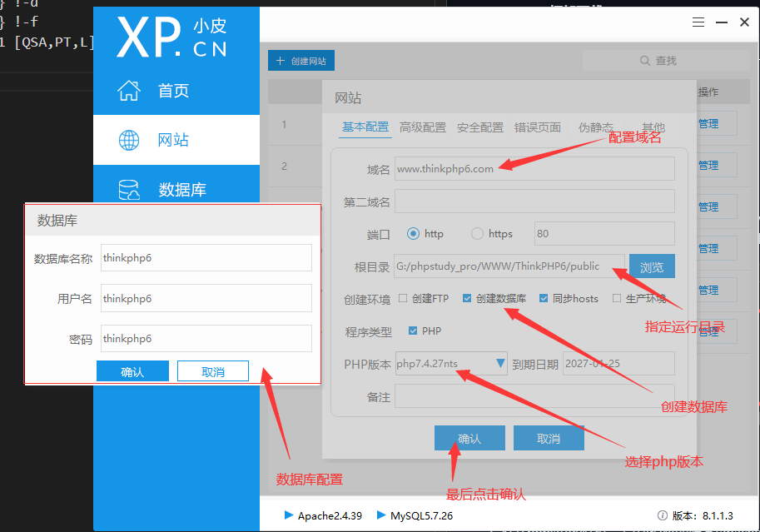
Task: Click the 数据库名称 input field
Action: click(x=206, y=257)
